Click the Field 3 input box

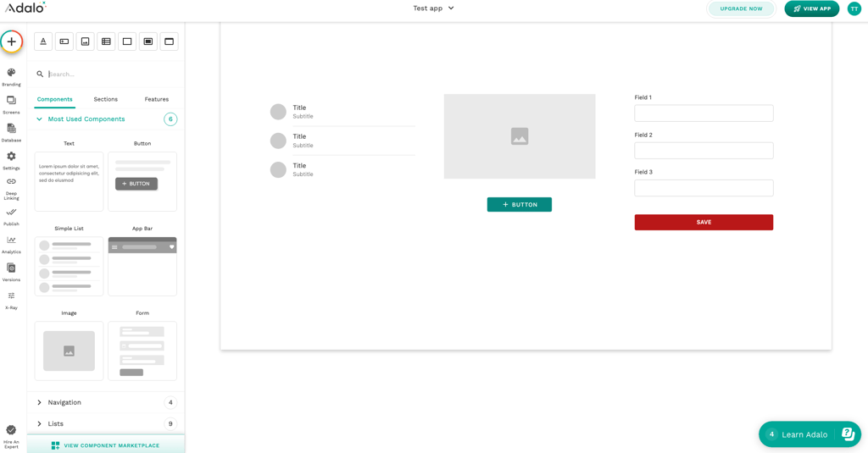[704, 188]
